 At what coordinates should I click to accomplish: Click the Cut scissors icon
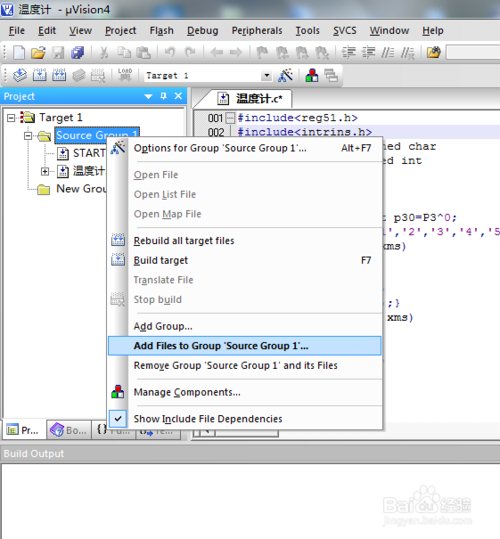pyautogui.click(x=104, y=53)
